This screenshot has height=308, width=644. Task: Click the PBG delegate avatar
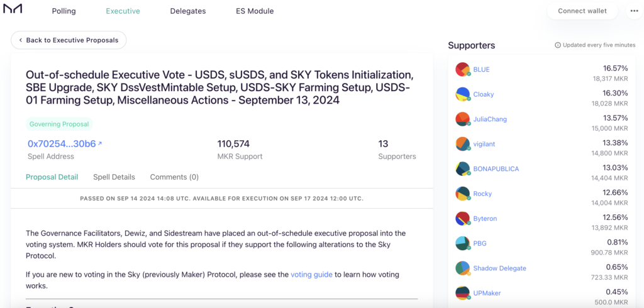[x=462, y=243]
